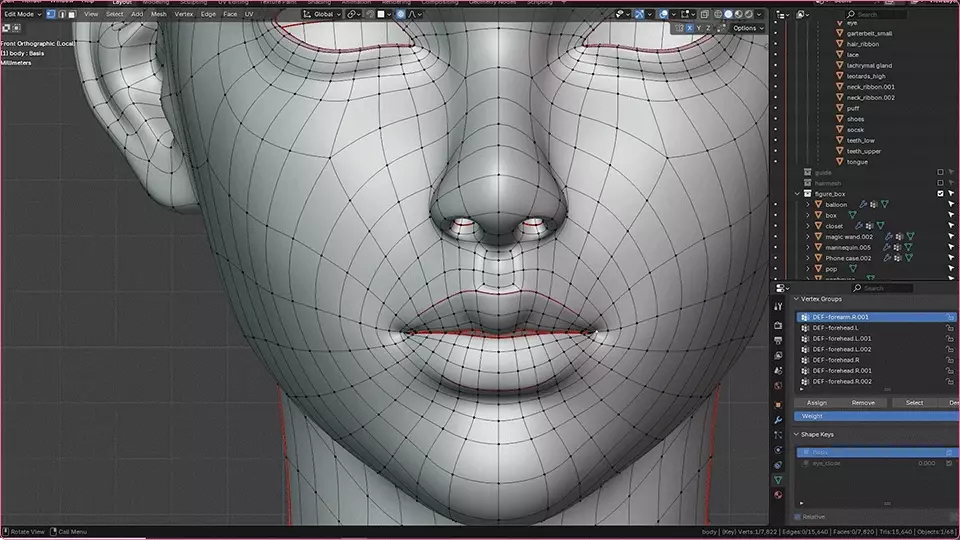
Task: Open Object Data properties green triangle tab
Action: [778, 480]
